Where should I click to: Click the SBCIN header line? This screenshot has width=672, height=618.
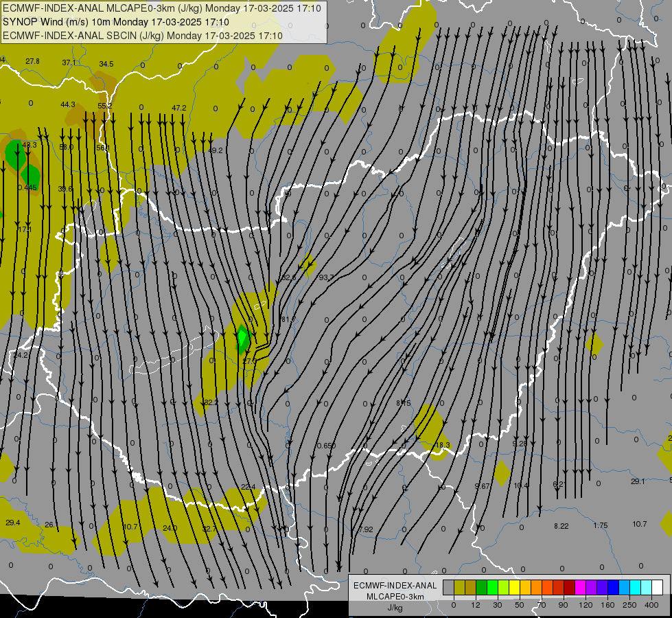[x=143, y=36]
